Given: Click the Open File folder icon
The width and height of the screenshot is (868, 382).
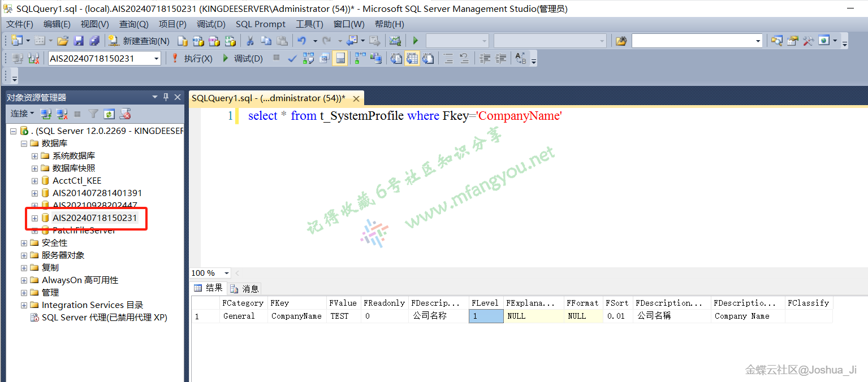Looking at the screenshot, I should click(63, 41).
